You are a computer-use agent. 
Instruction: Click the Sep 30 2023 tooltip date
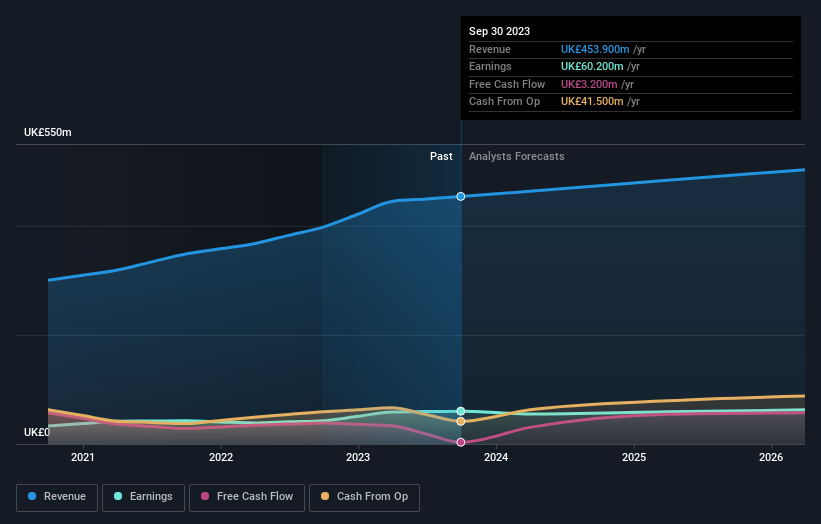[x=500, y=31]
